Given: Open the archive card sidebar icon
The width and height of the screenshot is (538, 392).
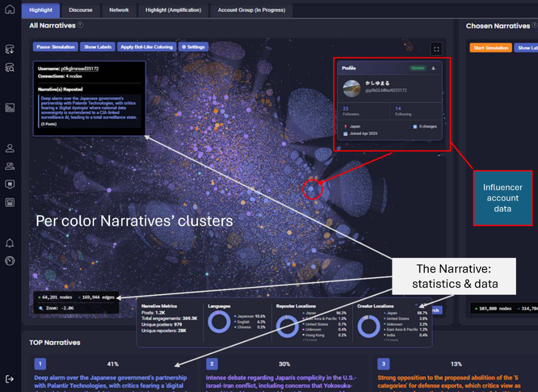Looking at the screenshot, I should [x=10, y=202].
